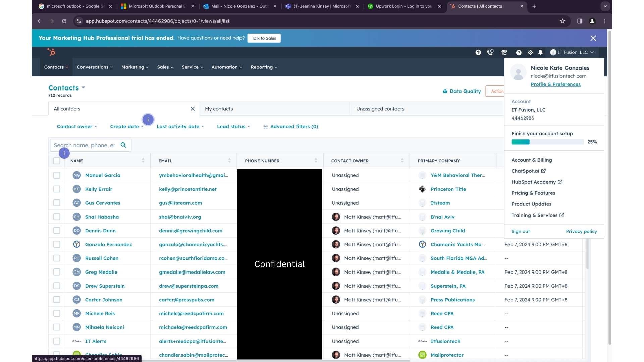Switch to Mail - Nicole Gonzalez browser tab
644x362 pixels.
click(x=240, y=6)
